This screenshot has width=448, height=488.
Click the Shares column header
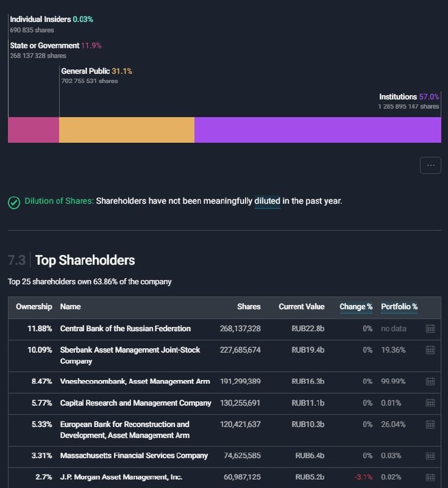pyautogui.click(x=249, y=307)
